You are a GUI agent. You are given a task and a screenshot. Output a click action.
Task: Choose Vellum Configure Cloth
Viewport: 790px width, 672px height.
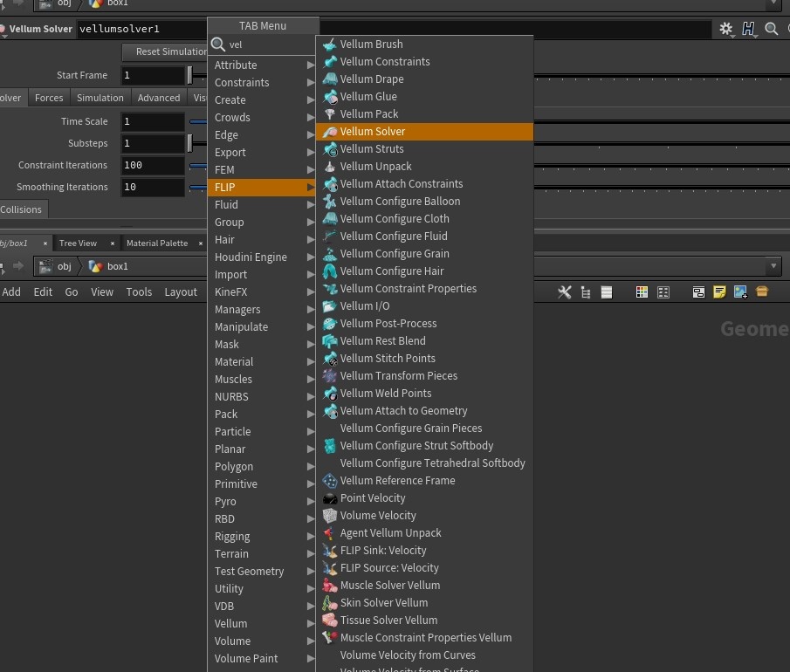click(424, 219)
